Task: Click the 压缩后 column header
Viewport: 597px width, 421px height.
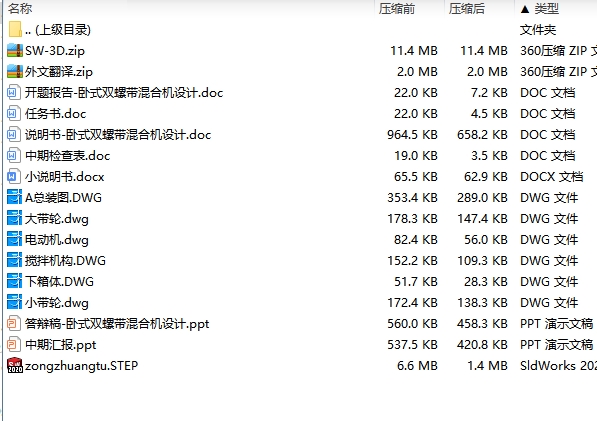Action: (x=466, y=8)
